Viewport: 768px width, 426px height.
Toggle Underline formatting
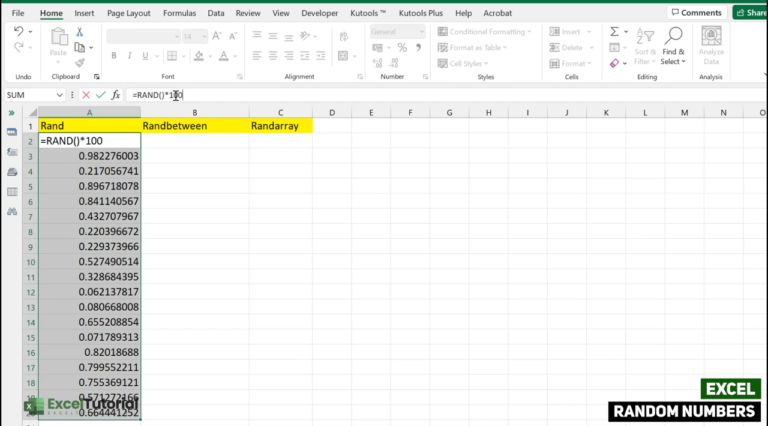tap(145, 55)
